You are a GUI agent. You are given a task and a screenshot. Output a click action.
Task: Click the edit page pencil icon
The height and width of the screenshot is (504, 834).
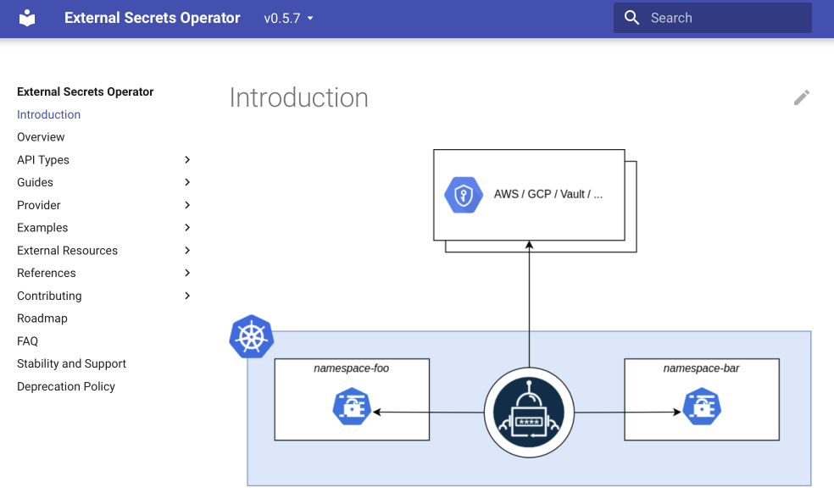[x=802, y=97]
